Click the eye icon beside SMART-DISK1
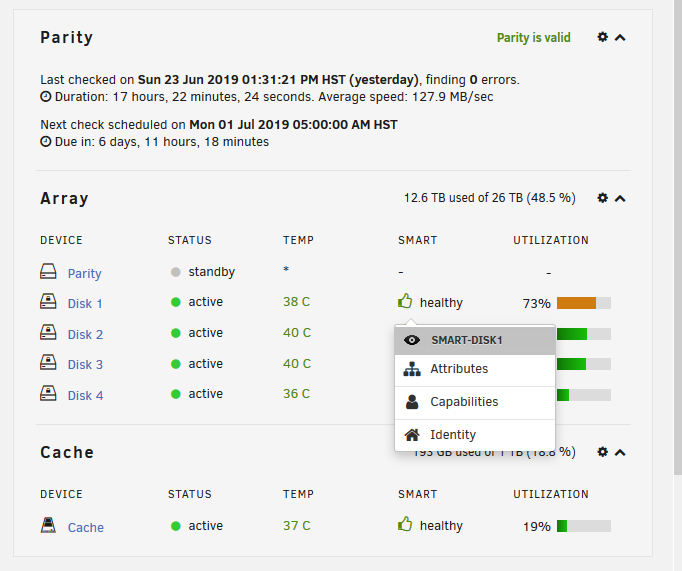Image resolution: width=682 pixels, height=571 pixels. [412, 340]
